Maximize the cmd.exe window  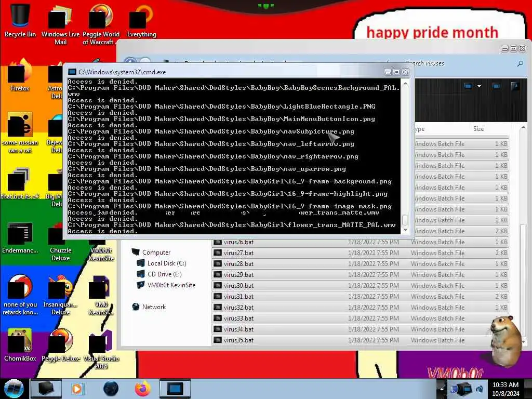point(396,72)
